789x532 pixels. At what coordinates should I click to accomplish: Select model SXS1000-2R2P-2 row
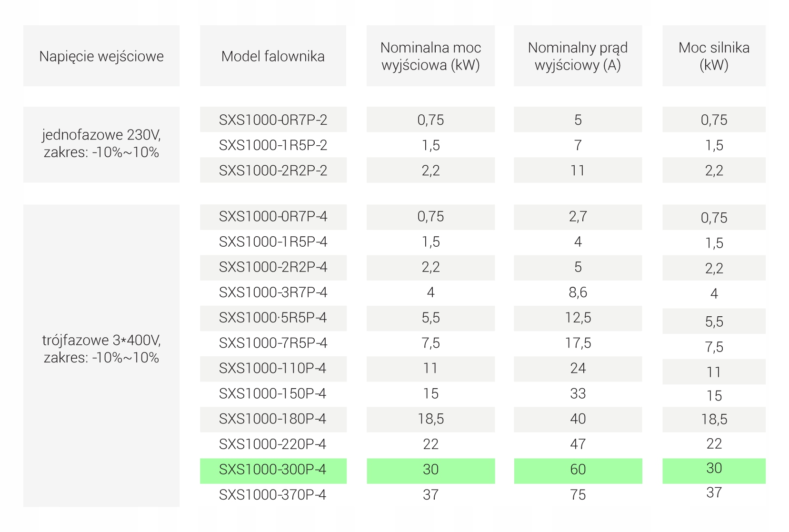pyautogui.click(x=273, y=171)
